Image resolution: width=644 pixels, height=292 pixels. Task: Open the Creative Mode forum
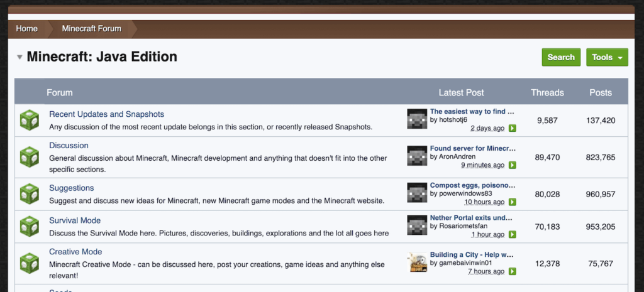tap(75, 252)
